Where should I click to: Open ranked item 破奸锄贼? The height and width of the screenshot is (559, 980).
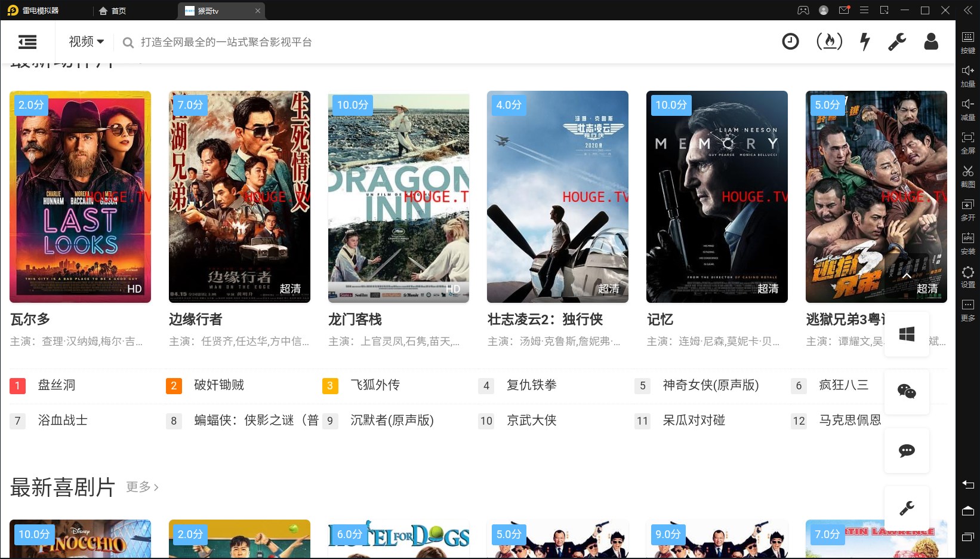[219, 385]
